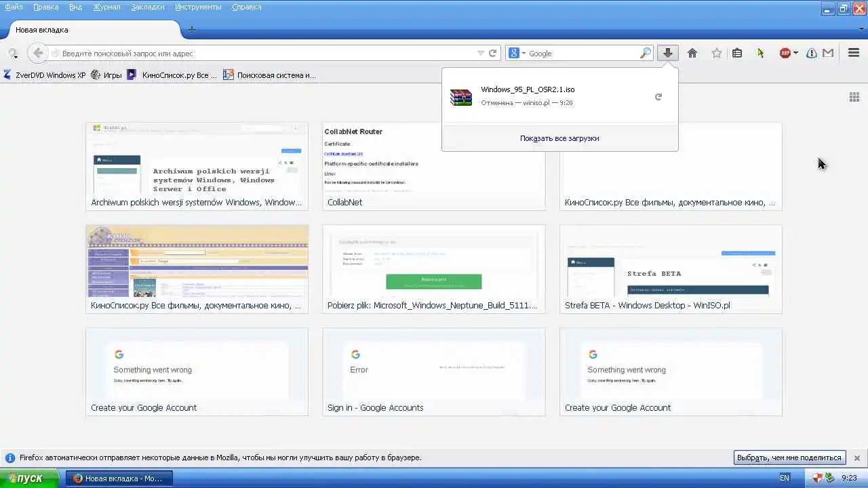Go to the Home page icon

click(692, 53)
